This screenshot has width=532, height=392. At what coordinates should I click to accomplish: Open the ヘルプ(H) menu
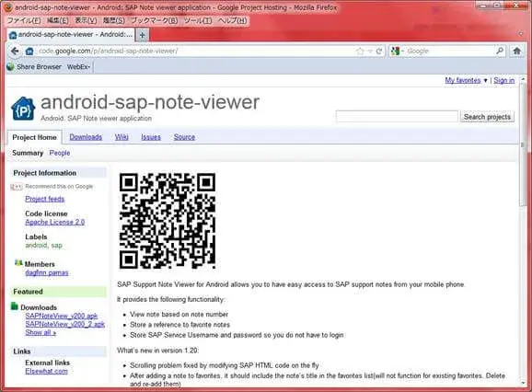click(233, 20)
